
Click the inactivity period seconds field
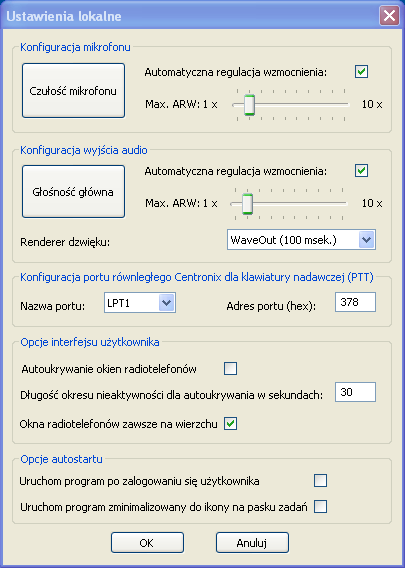click(355, 392)
